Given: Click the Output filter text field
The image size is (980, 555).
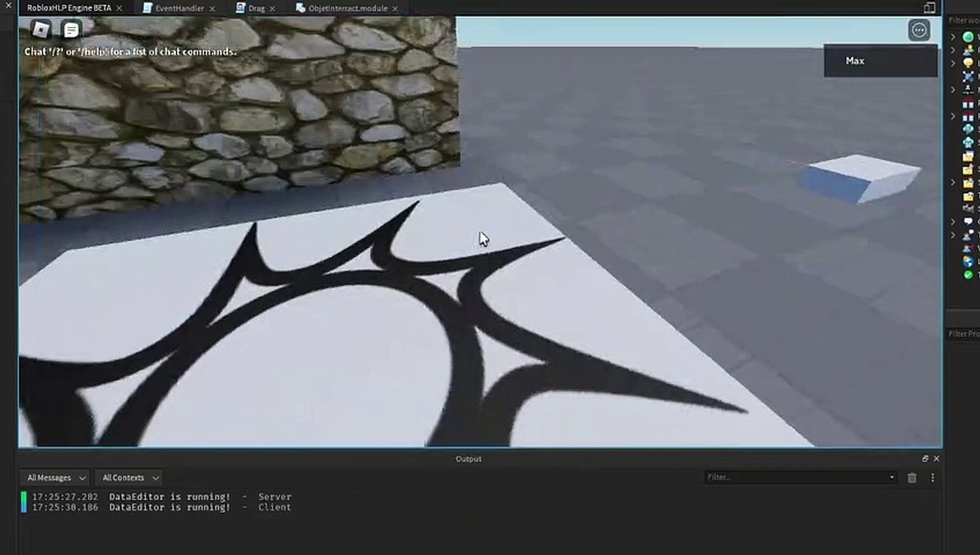Looking at the screenshot, I should [796, 477].
